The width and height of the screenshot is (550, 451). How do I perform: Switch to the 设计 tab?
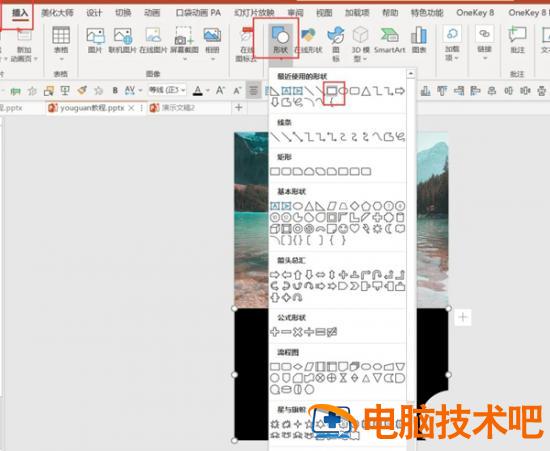pyautogui.click(x=94, y=13)
